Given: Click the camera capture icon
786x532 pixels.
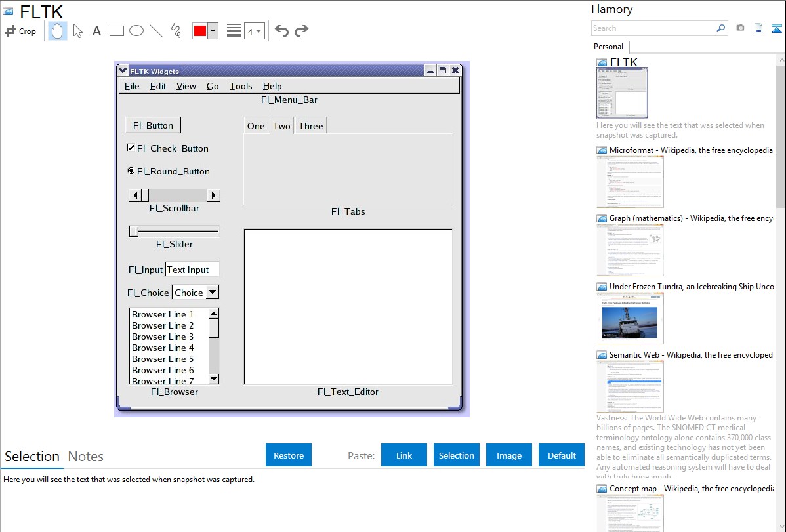Looking at the screenshot, I should coord(740,28).
